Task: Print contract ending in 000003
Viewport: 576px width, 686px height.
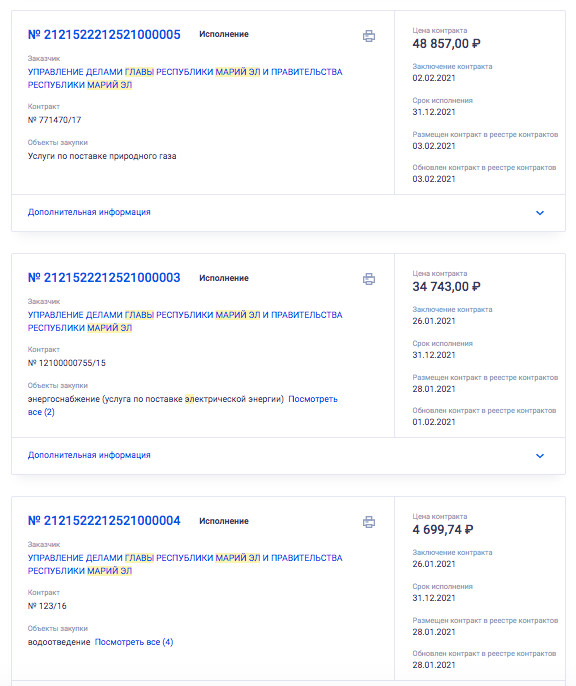Action: pyautogui.click(x=369, y=279)
